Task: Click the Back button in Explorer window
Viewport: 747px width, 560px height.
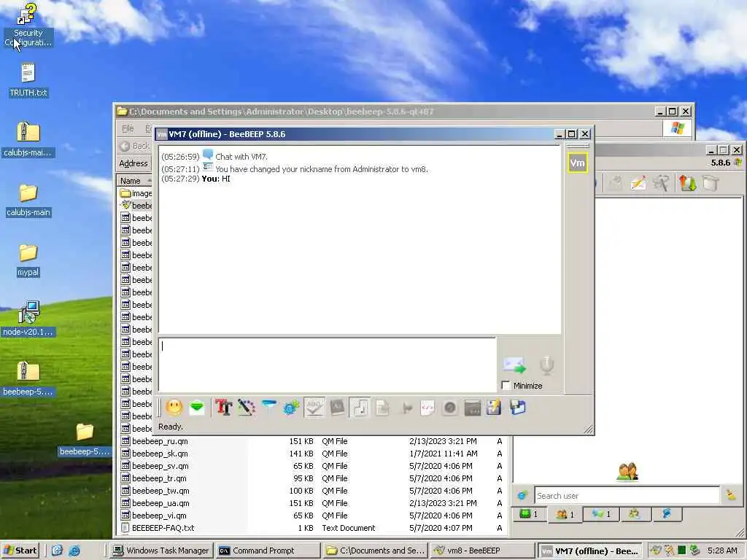Action: pos(136,146)
